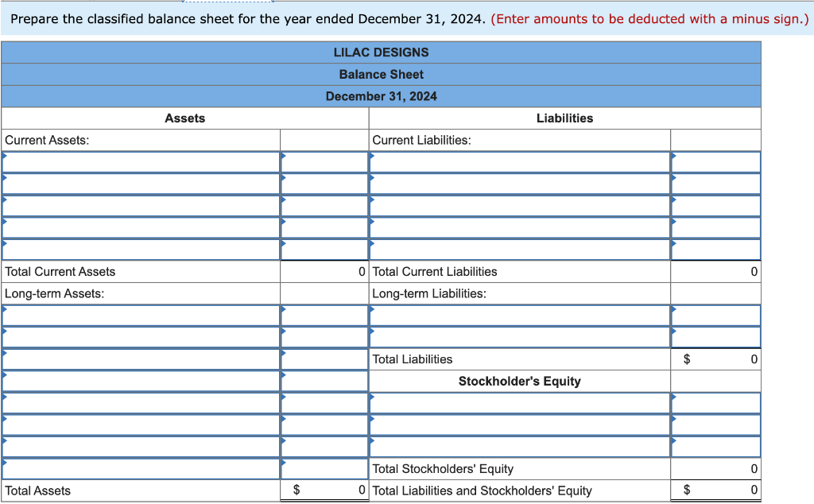Select the amount field just above Total Current Liabilities value
Image resolution: width=814 pixels, height=504 pixels.
[716, 250]
